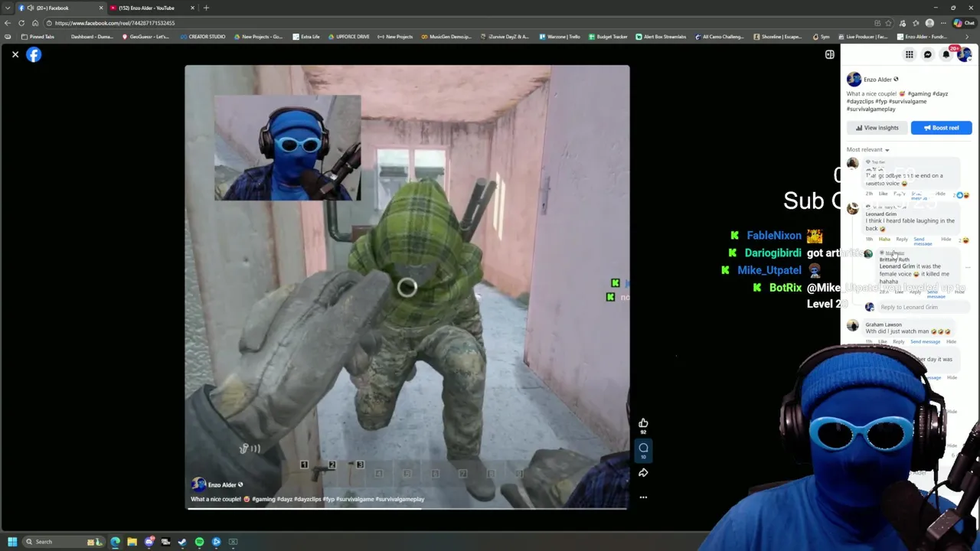Reply to Leonard Grim input field
Image resolution: width=980 pixels, height=551 pixels.
923,307
